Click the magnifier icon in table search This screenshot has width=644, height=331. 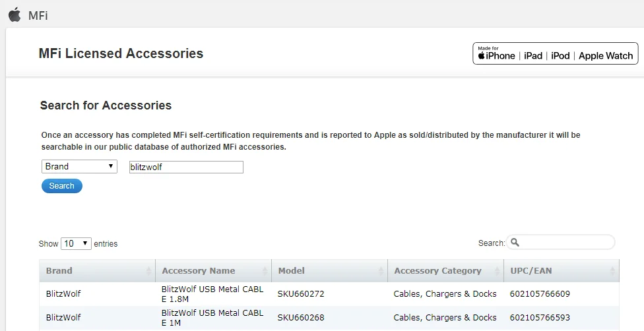pyautogui.click(x=515, y=242)
